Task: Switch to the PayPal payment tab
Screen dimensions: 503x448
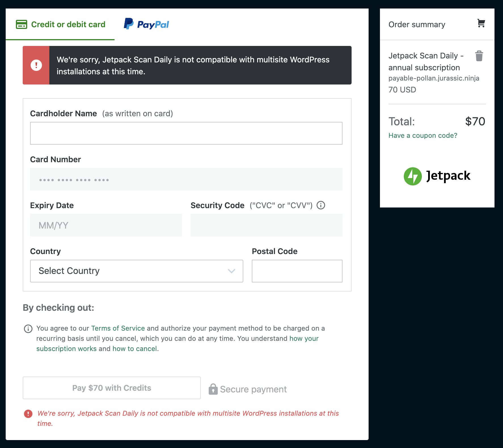Action: point(146,24)
